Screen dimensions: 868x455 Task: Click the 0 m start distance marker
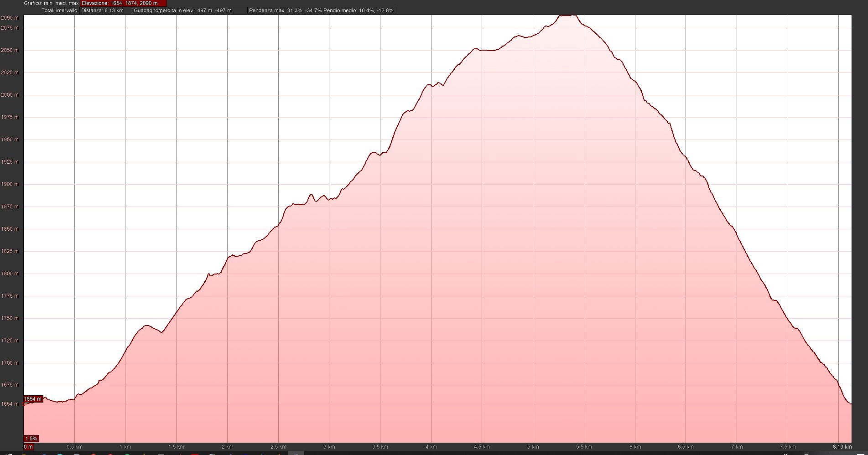pyautogui.click(x=28, y=447)
